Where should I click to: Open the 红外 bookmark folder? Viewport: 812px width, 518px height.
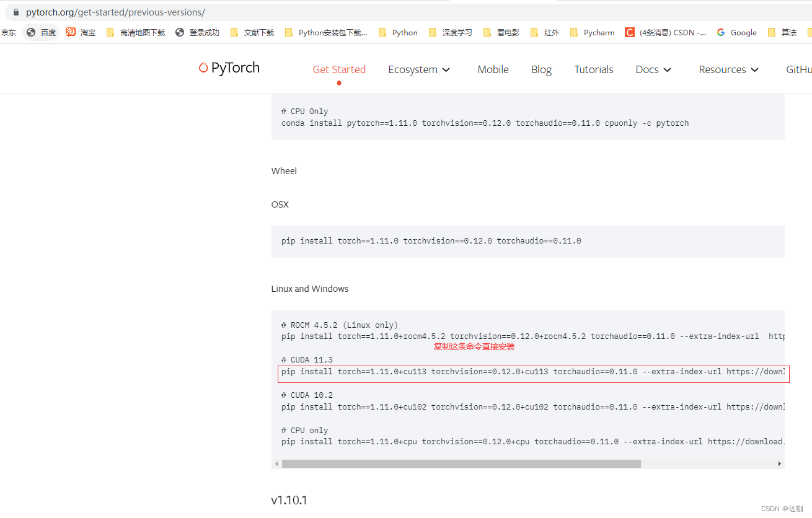[x=544, y=32]
